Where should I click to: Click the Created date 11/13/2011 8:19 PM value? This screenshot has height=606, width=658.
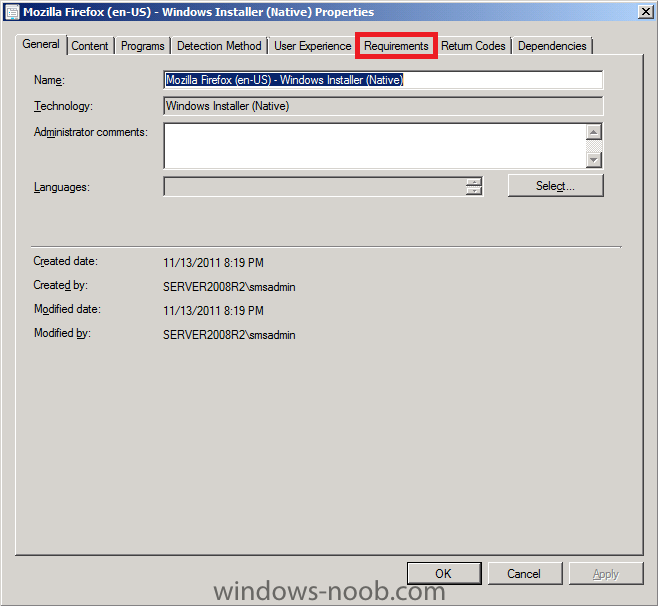[213, 263]
